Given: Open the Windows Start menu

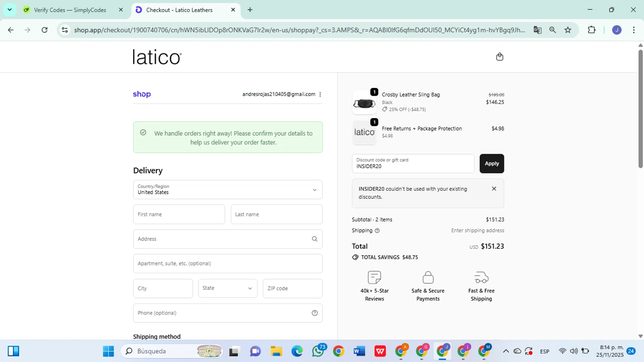Looking at the screenshot, I should pyautogui.click(x=108, y=351).
